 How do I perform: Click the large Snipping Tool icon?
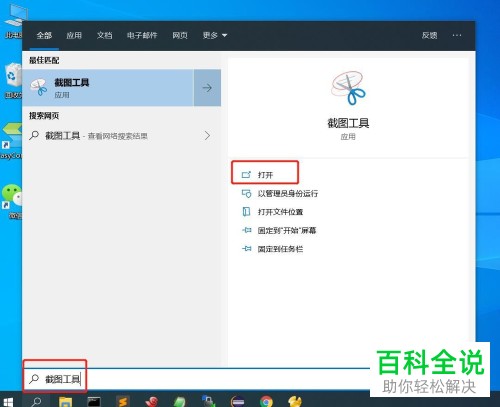(x=348, y=88)
